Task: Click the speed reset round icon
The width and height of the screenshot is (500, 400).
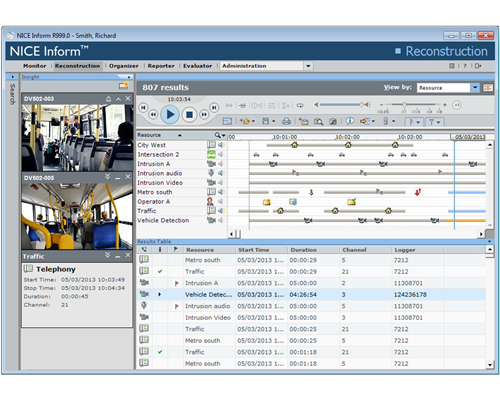Action: point(456,105)
